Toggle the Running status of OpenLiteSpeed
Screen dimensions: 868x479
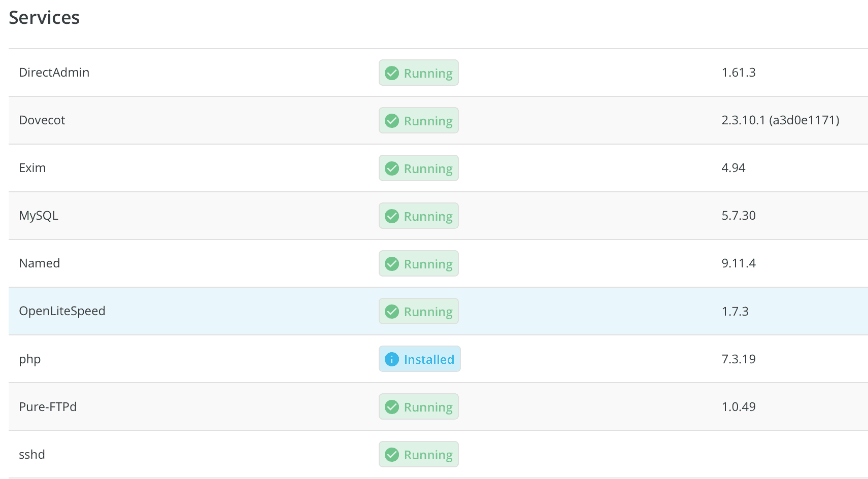point(418,311)
